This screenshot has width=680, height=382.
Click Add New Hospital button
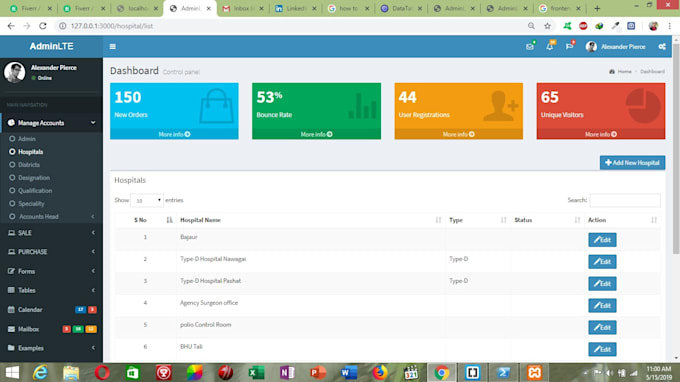point(632,163)
